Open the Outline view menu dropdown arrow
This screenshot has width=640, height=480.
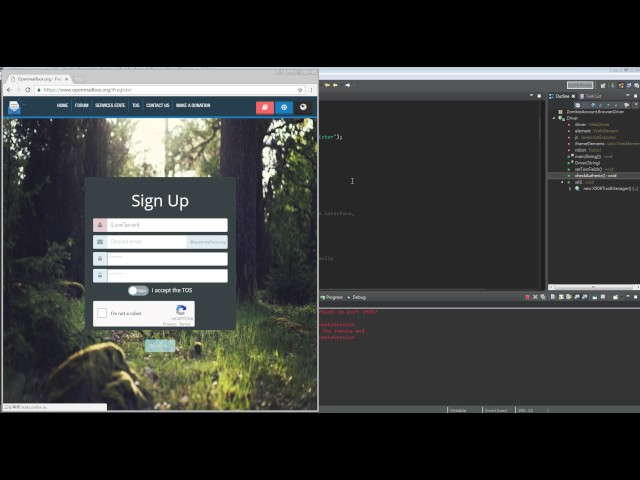(636, 105)
